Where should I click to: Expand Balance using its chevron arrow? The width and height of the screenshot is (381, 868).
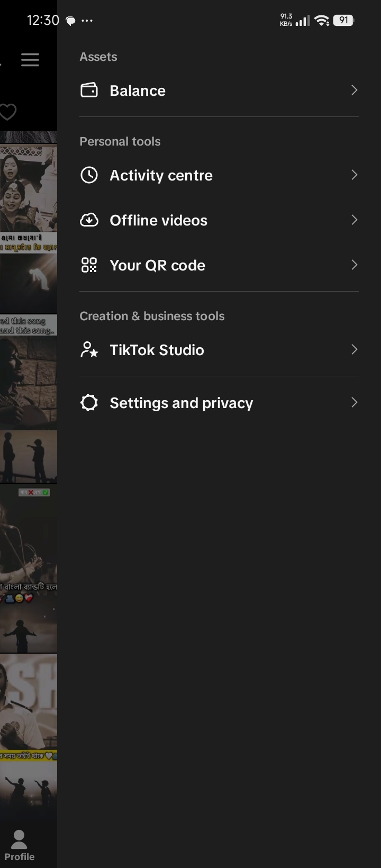(355, 91)
